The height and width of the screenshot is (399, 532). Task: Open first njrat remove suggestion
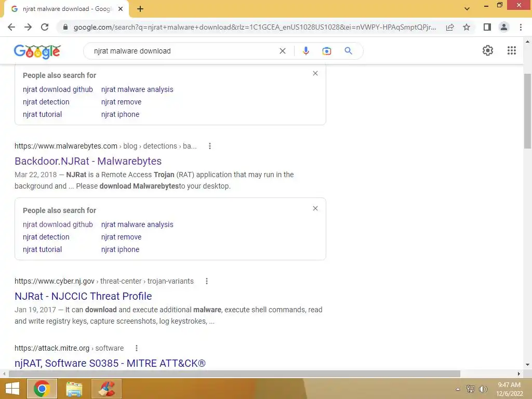(121, 102)
